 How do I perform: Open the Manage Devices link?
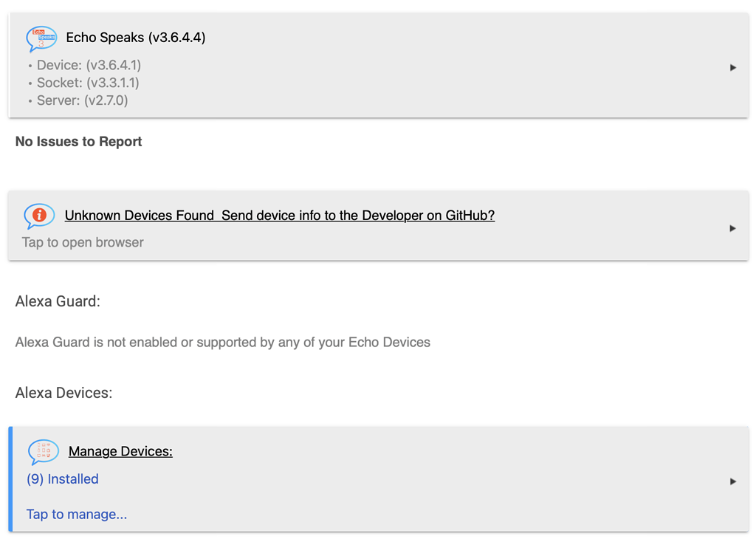point(120,451)
